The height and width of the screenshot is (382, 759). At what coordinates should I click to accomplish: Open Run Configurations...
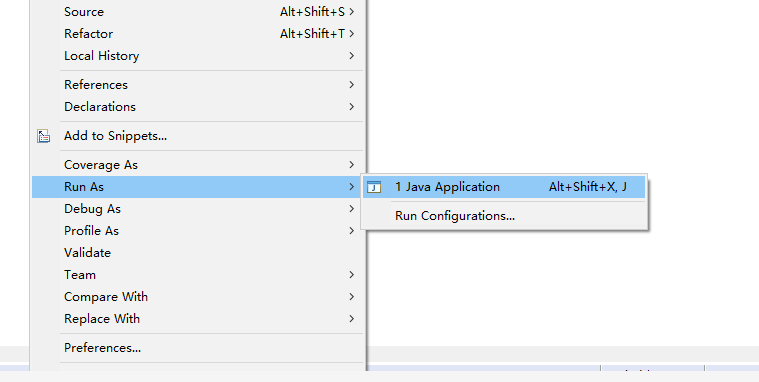tap(504, 216)
